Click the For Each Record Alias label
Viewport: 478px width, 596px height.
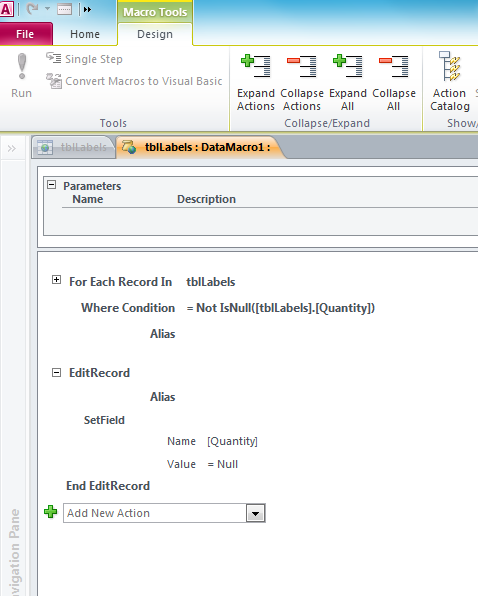tap(163, 334)
